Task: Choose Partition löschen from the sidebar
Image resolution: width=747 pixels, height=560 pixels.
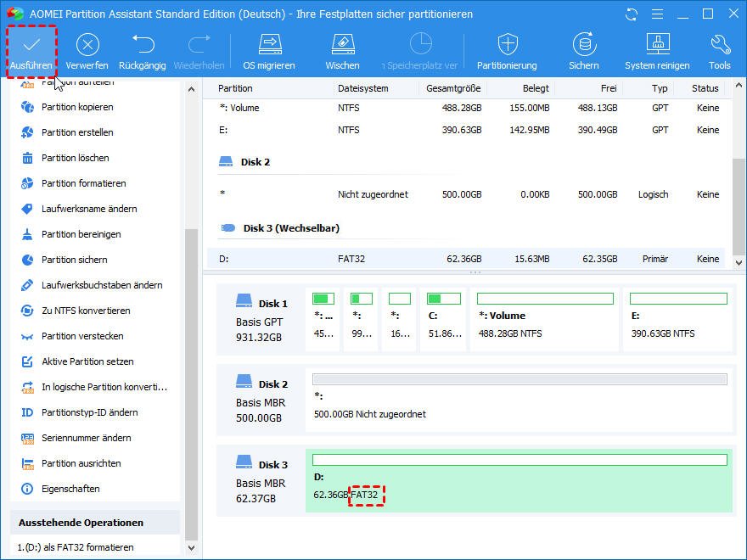Action: point(75,158)
